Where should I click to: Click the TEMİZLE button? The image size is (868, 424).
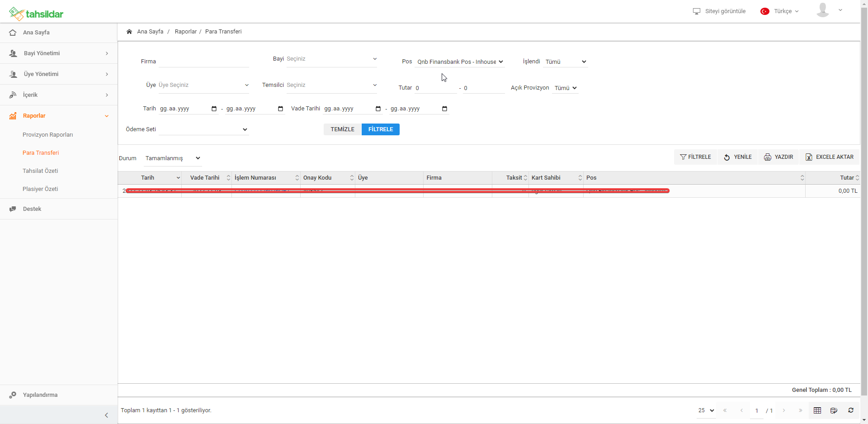[343, 129]
